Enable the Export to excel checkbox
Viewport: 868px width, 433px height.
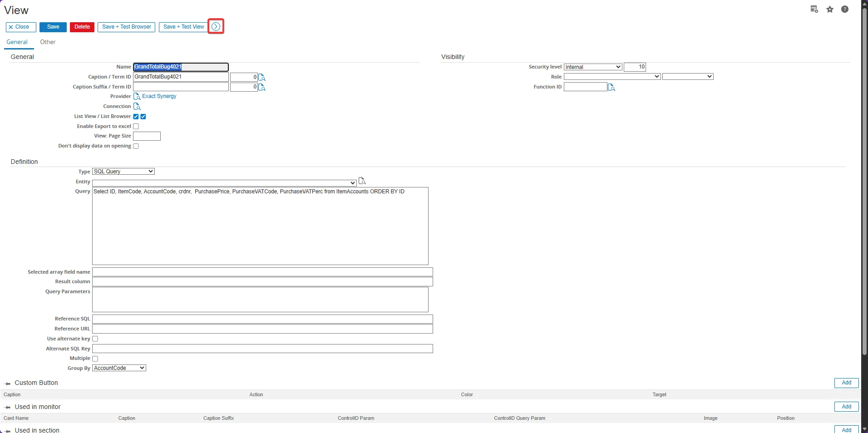(x=136, y=126)
